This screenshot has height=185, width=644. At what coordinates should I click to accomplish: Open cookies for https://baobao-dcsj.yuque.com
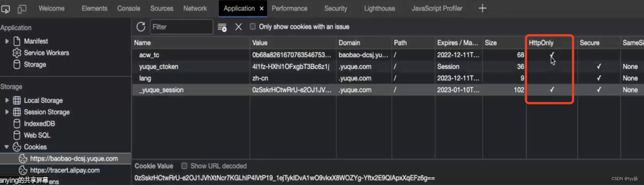click(x=74, y=159)
